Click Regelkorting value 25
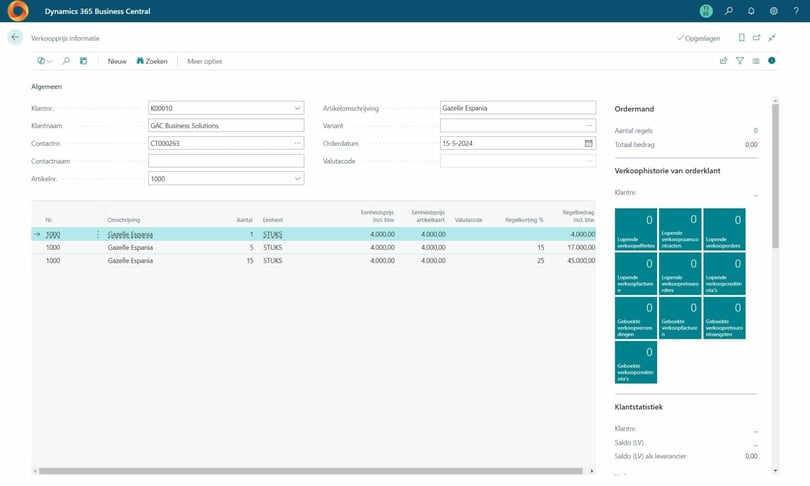This screenshot has width=810, height=486. [540, 261]
